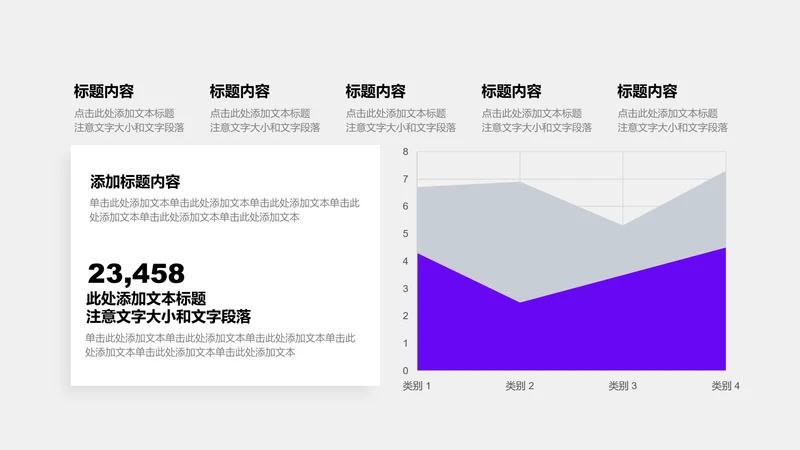
Task: Select the y-axis value 2
Action: point(406,316)
